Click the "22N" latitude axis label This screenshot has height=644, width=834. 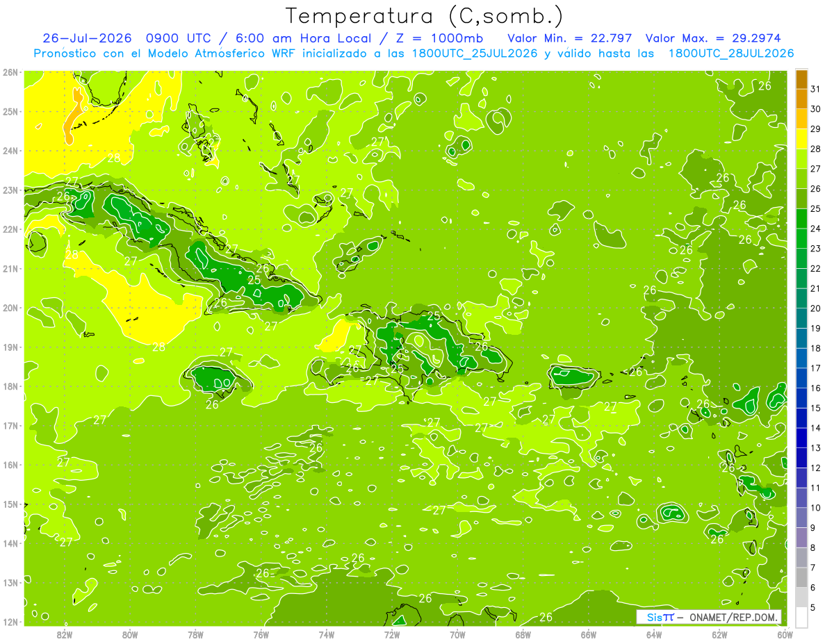tap(10, 229)
